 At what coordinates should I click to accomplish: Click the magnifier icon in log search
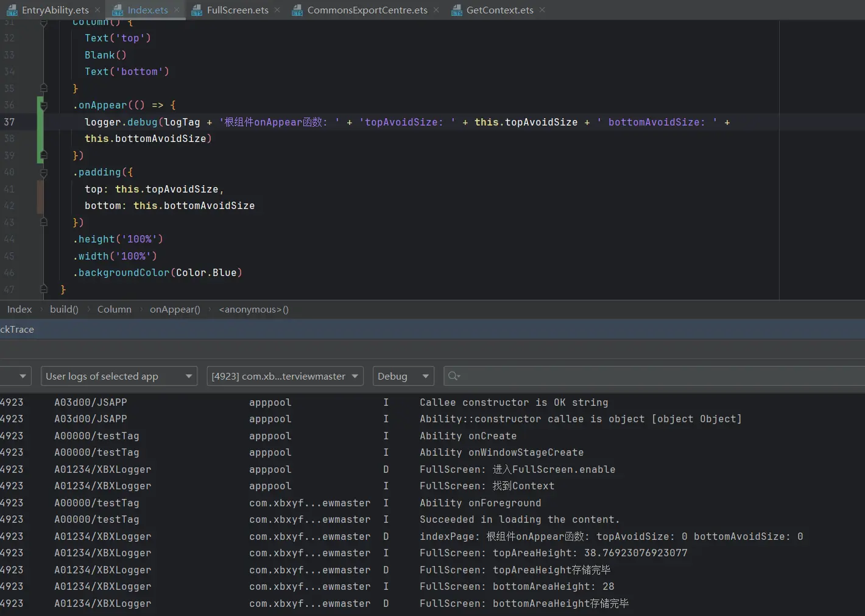(454, 376)
